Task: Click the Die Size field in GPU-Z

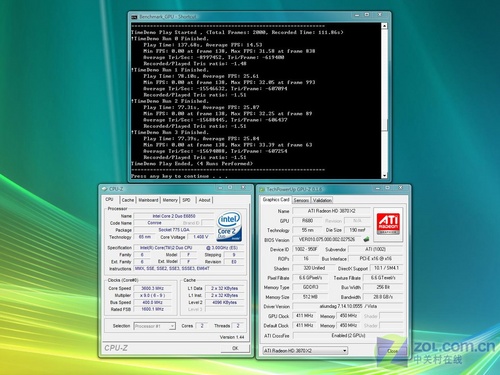Action: [x=357, y=230]
